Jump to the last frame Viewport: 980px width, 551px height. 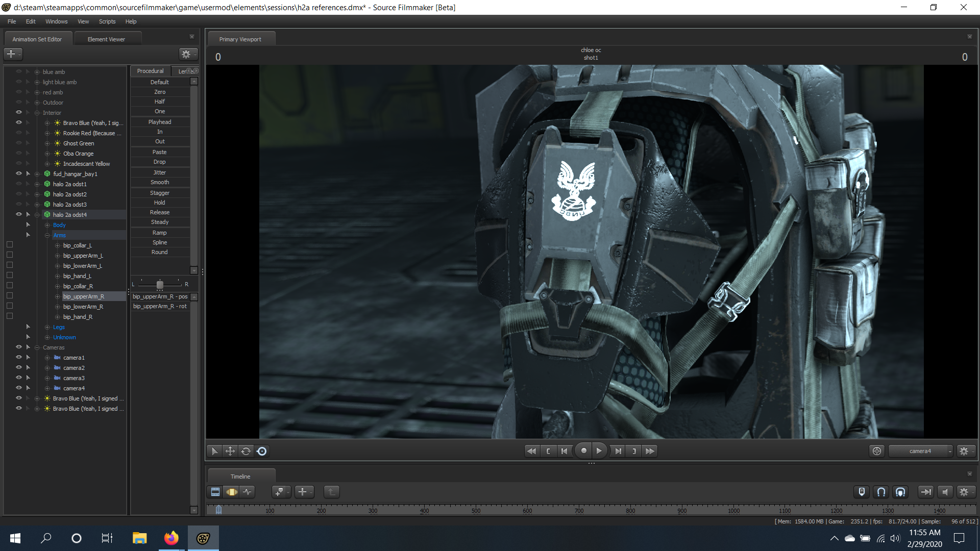tap(618, 451)
